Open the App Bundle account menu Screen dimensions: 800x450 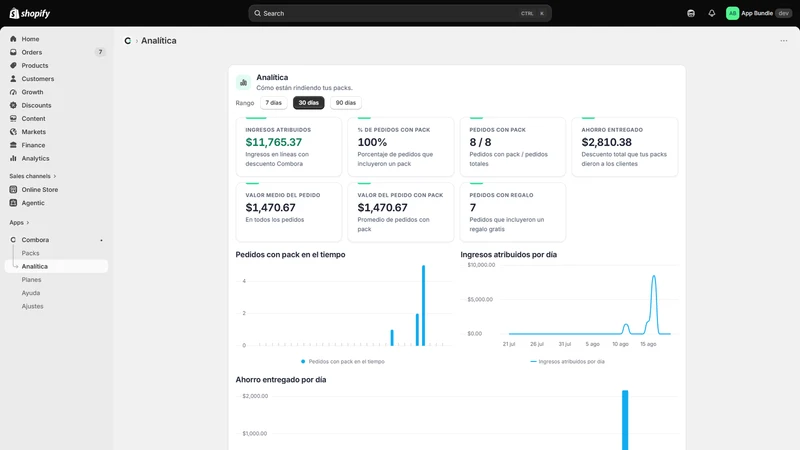759,13
